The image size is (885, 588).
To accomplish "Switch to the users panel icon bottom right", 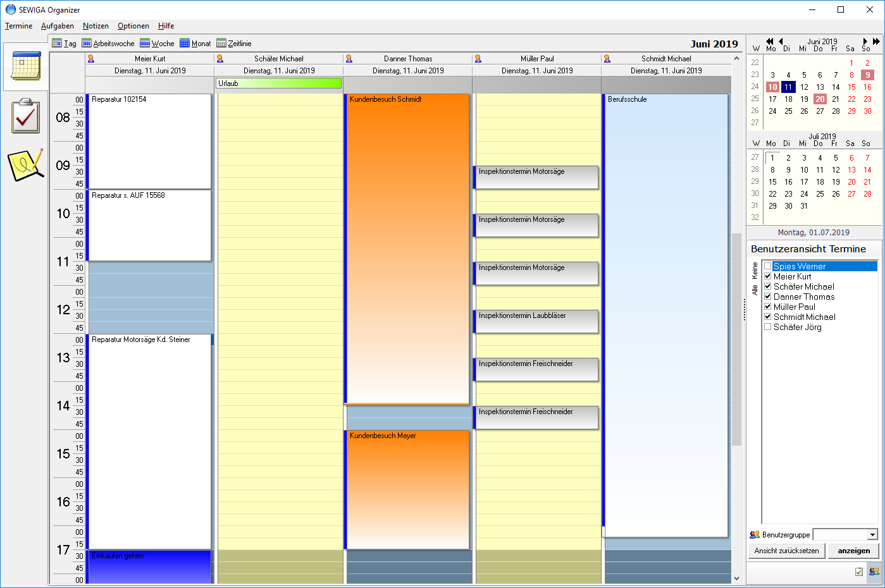I will click(874, 572).
